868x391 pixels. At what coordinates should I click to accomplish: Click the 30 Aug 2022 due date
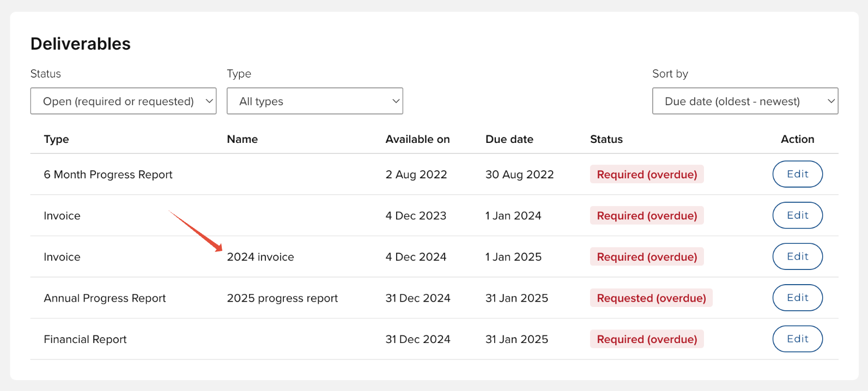(519, 175)
